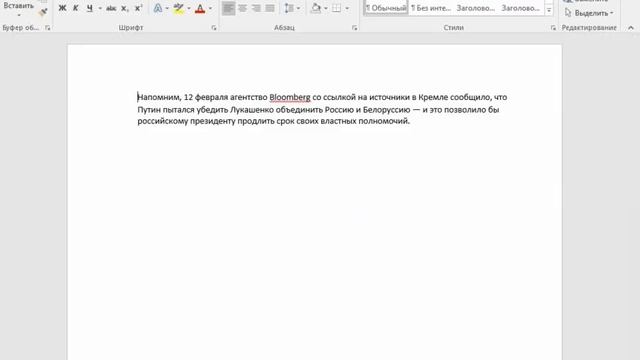Image resolution: width=640 pixels, height=360 pixels.
Task: Collapse the ribbon with chevron arrow
Action: pos(631,28)
